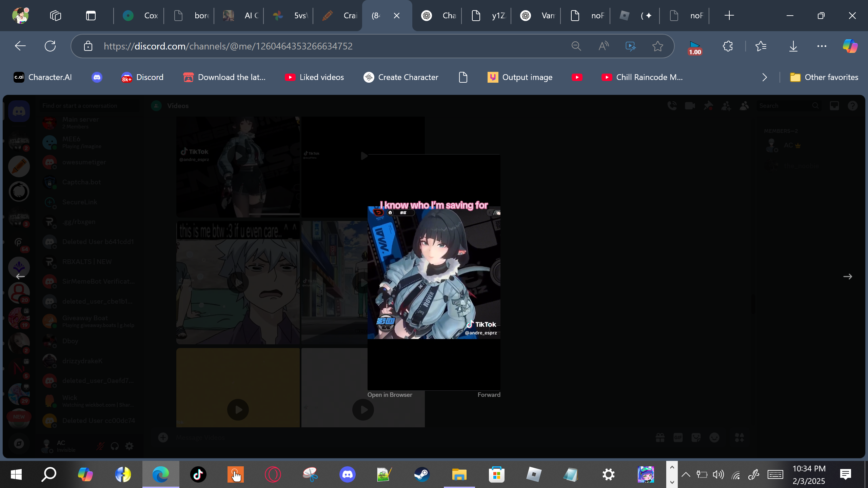Launch Copilot from the browser toolbar
868x488 pixels.
pyautogui.click(x=850, y=46)
